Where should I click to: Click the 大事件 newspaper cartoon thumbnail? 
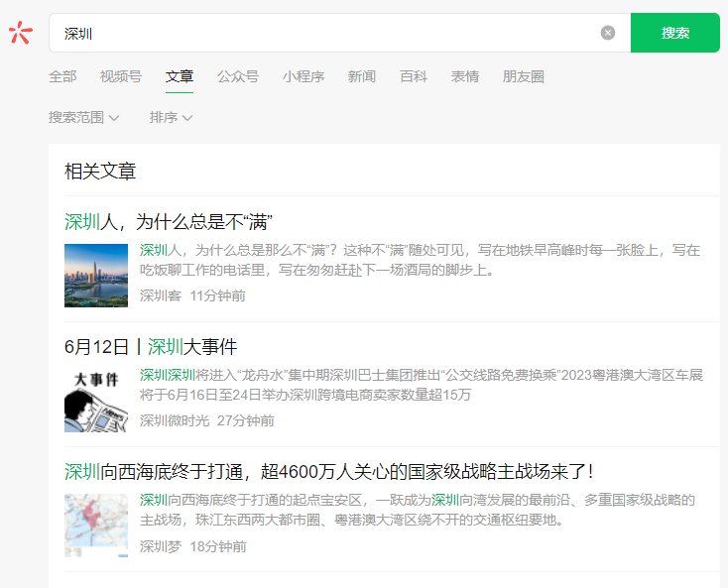96,401
